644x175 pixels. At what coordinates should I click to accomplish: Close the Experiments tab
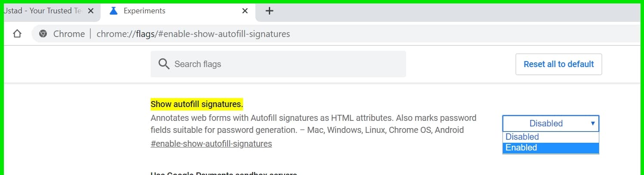[245, 11]
